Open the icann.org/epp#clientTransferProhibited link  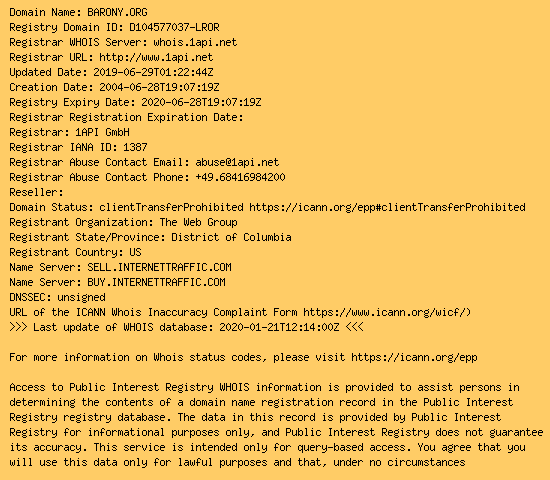(387, 207)
